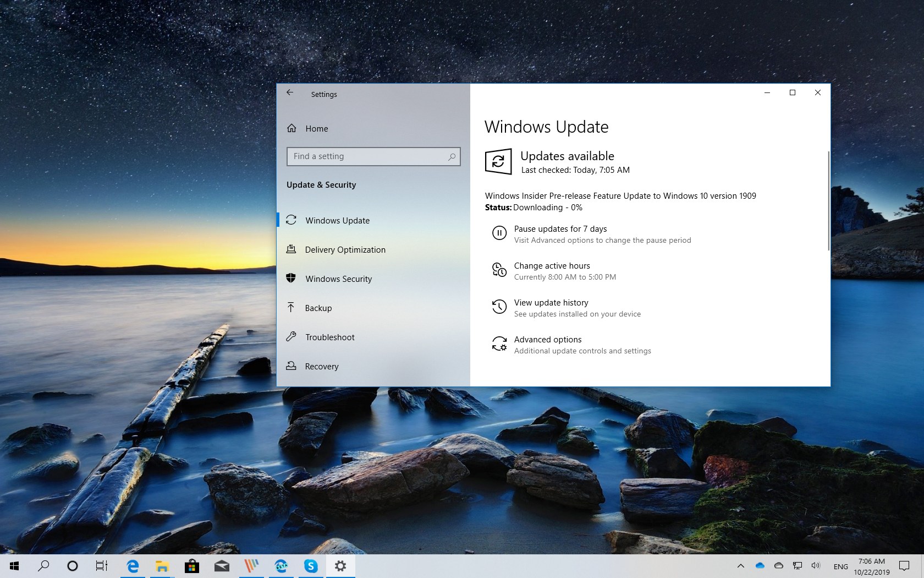This screenshot has height=578, width=924.
Task: Open Cortana circle on taskbar
Action: point(73,566)
